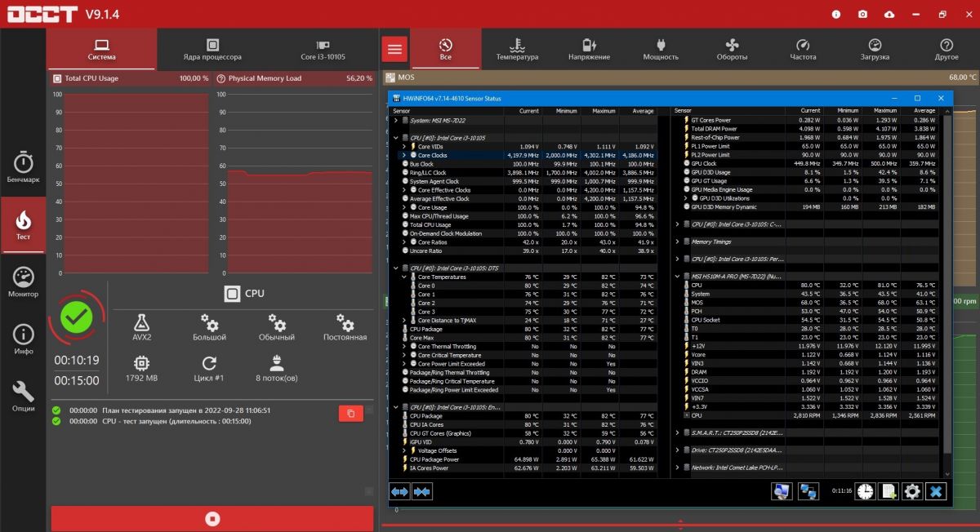Expand the S.M.A.R.T. CT250P2SSD8 group
This screenshot has width=980, height=532.
pos(677,432)
